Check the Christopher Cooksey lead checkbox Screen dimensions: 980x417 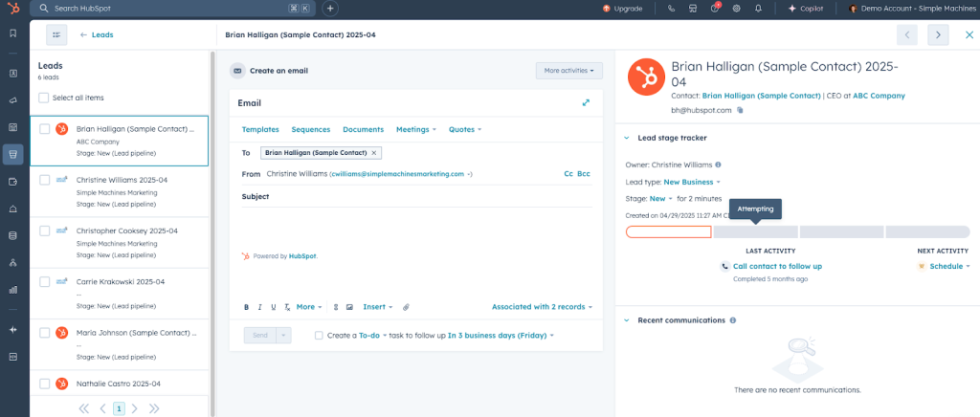click(x=44, y=230)
